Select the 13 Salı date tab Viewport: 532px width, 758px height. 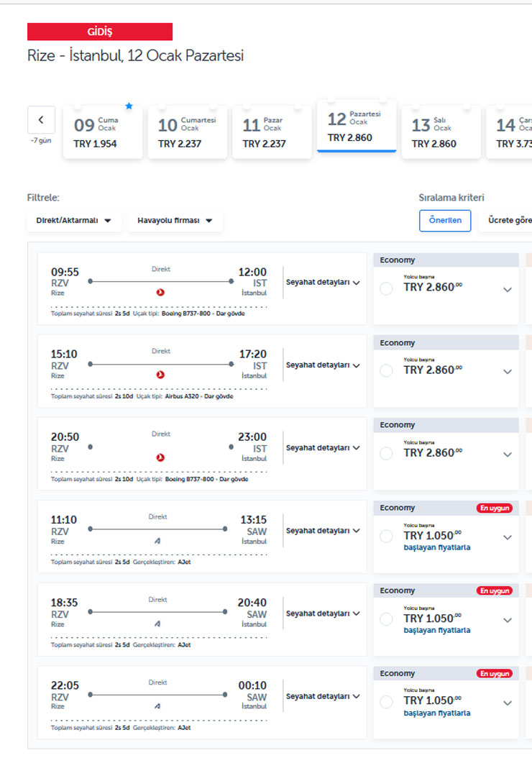[x=441, y=133]
